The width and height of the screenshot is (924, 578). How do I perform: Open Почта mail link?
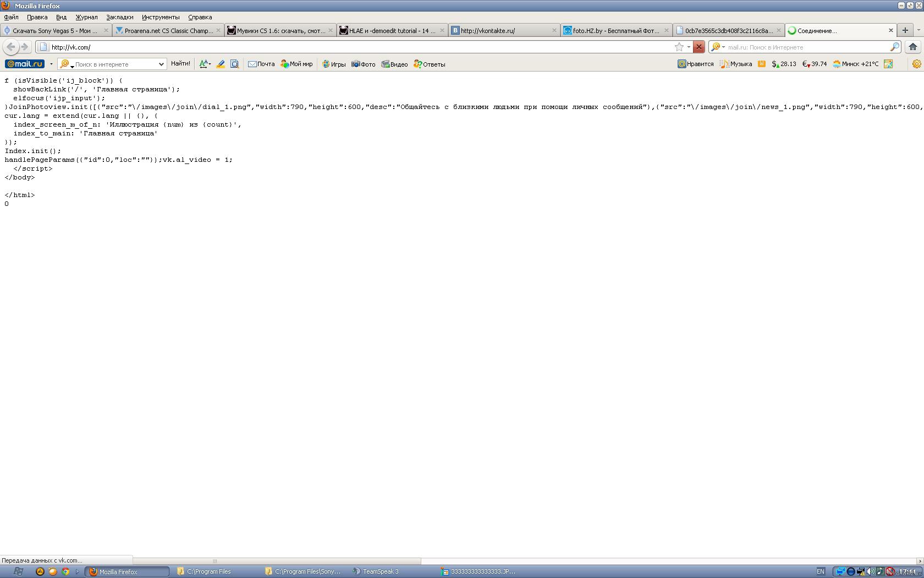[261, 64]
